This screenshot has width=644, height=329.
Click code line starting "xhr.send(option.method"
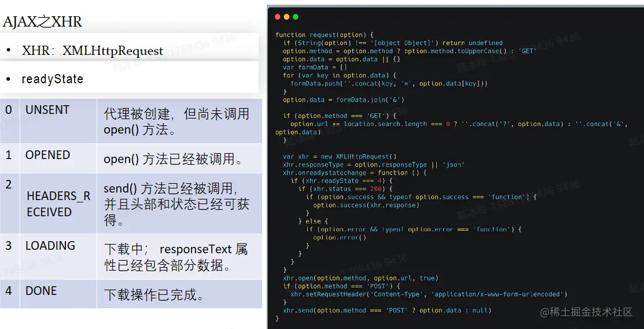pos(387,310)
